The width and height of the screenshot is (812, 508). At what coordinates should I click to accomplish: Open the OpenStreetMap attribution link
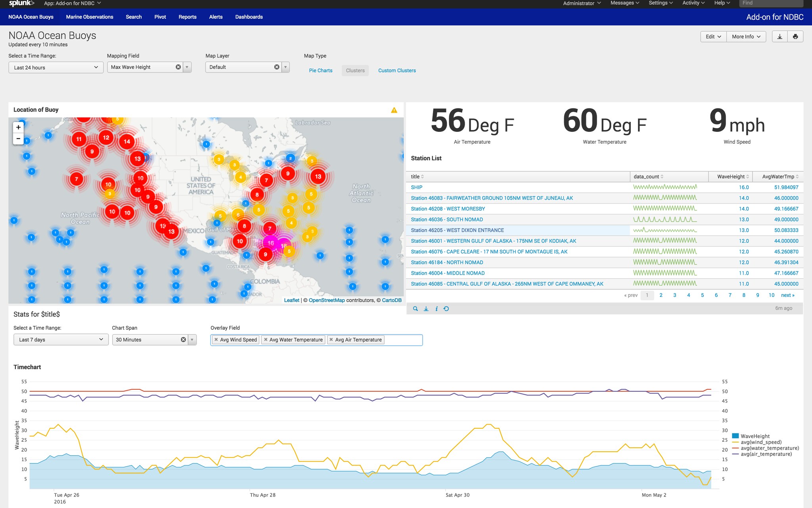tap(327, 300)
